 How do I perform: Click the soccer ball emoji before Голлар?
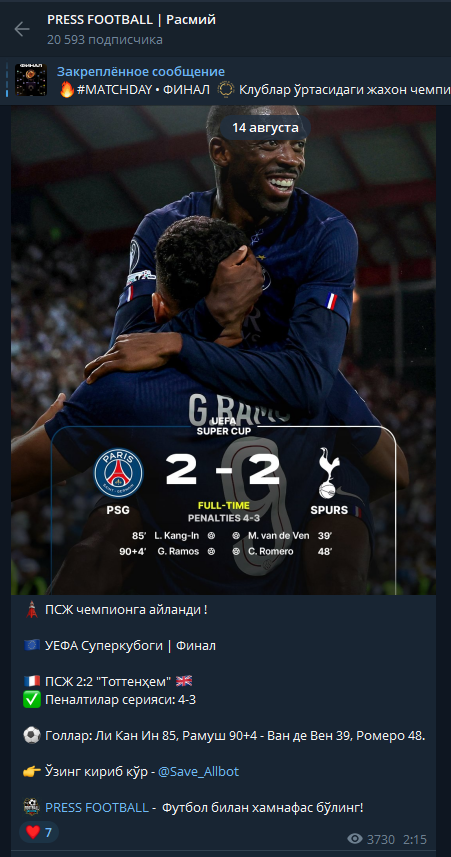(32, 736)
